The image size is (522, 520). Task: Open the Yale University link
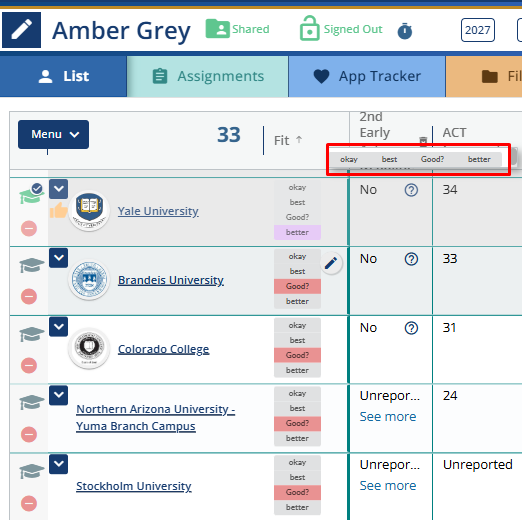pos(158,211)
